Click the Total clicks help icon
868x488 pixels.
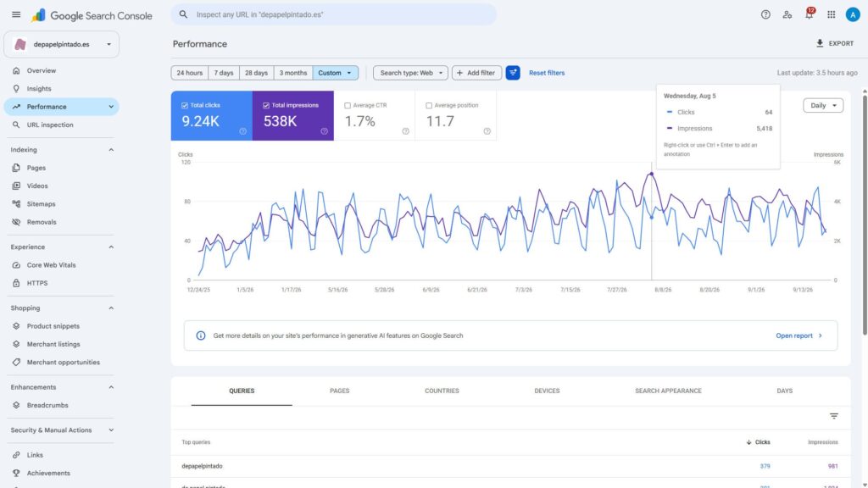click(243, 131)
